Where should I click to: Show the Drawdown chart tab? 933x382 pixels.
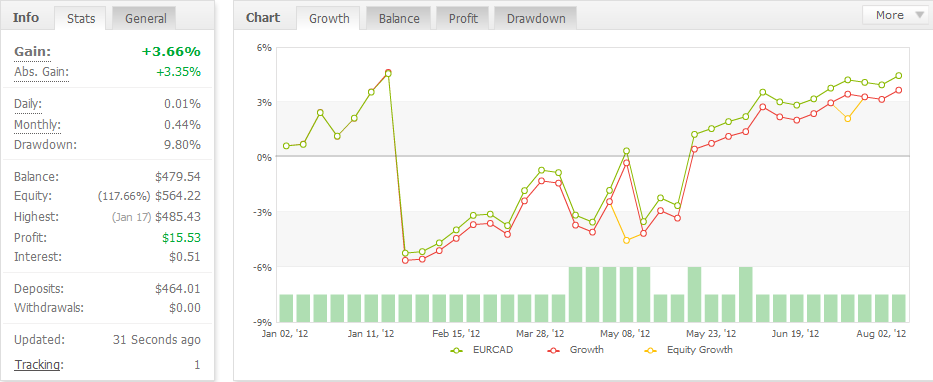point(536,18)
